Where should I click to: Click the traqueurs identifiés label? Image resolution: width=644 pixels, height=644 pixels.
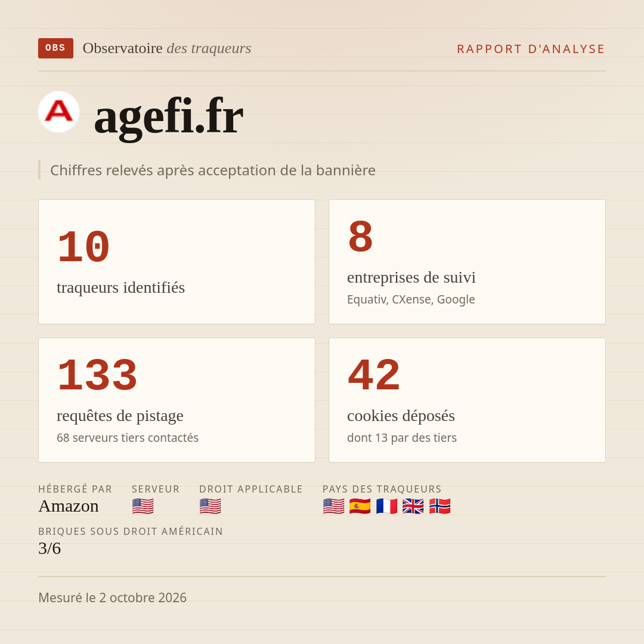tap(120, 287)
